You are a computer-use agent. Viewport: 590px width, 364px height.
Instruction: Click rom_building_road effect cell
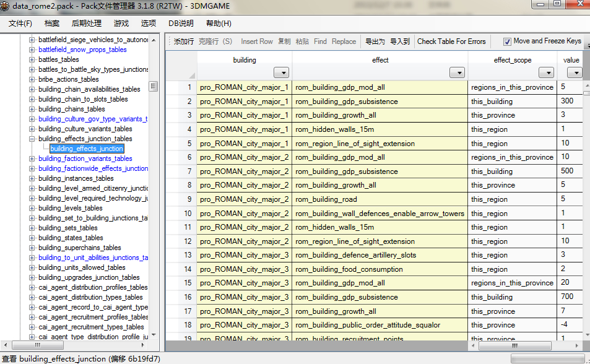pos(380,199)
